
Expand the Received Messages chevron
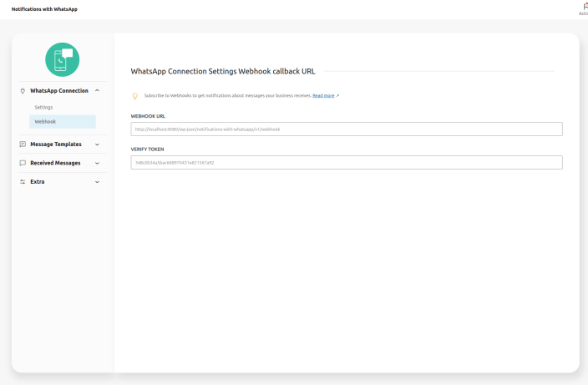[x=98, y=163]
